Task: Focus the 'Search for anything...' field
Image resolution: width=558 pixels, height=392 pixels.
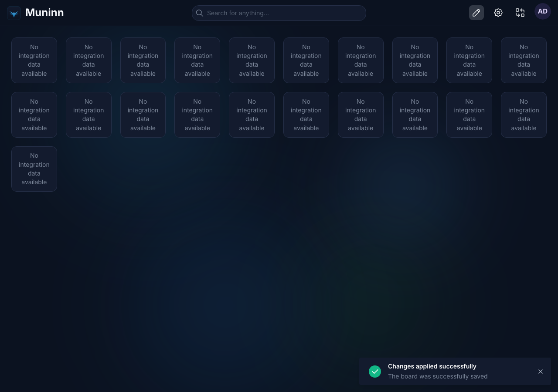Action: 279,13
